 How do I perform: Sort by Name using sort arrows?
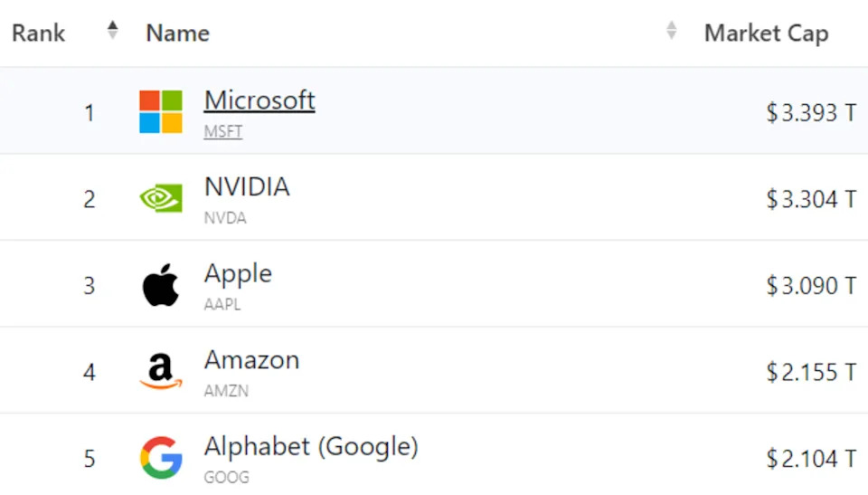[671, 31]
